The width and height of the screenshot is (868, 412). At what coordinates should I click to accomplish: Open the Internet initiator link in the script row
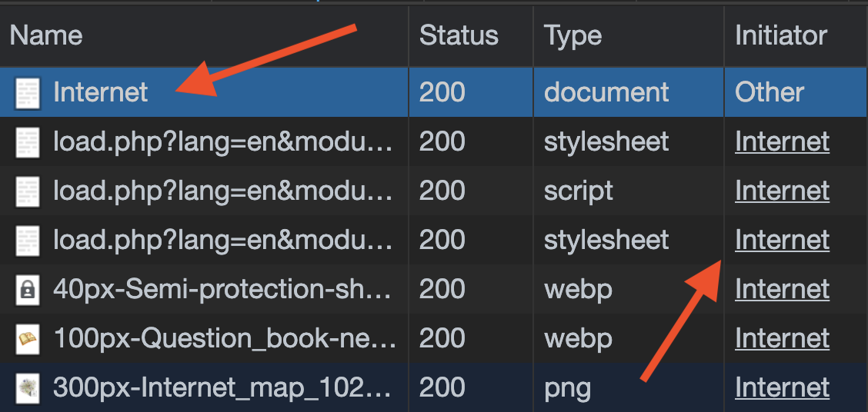[782, 191]
